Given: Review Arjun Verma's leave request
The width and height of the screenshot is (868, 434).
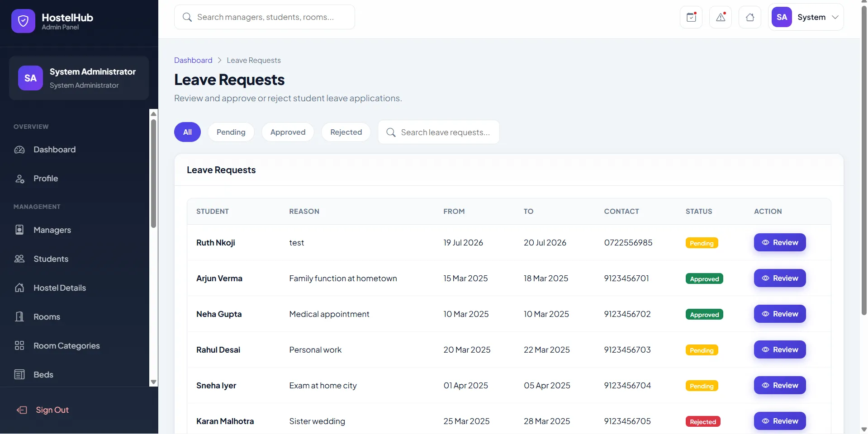Looking at the screenshot, I should 780,278.
